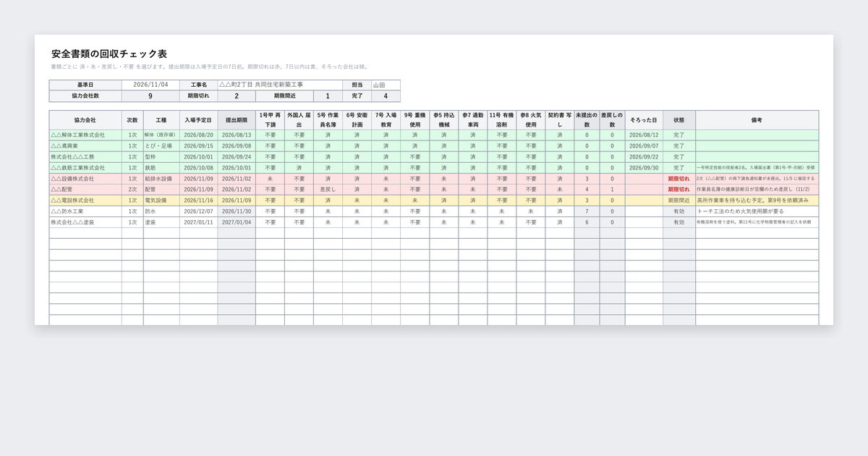The image size is (868, 456).
Task: Open 9号 重機使用 status for △△電設株式会社
Action: pyautogui.click(x=414, y=200)
